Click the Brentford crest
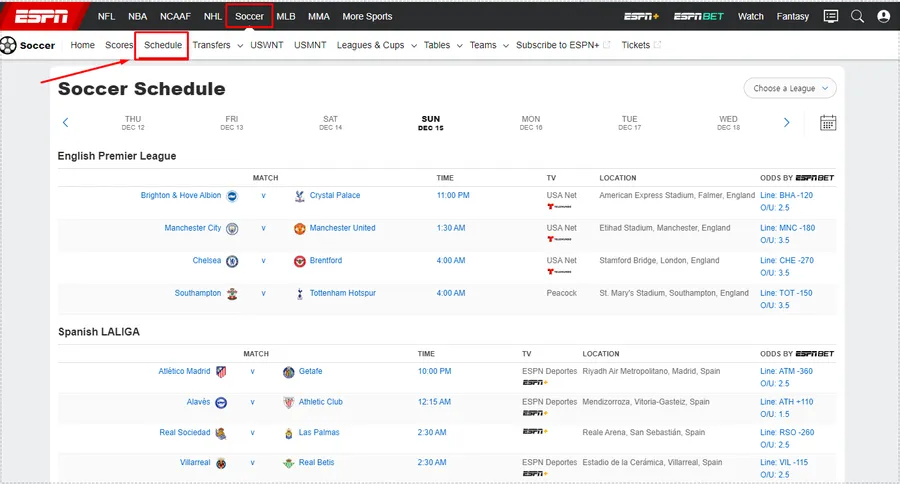The image size is (900, 484). click(x=300, y=261)
